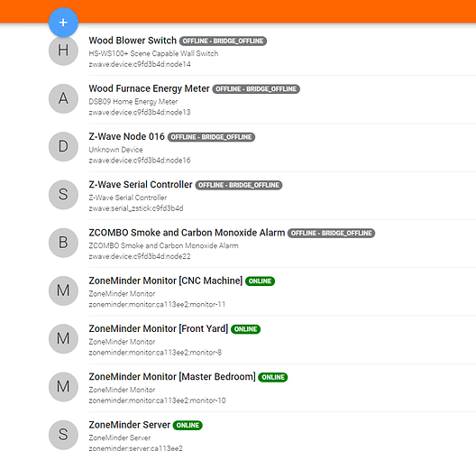
Task: Select the A avatar for Wood Furnace Energy Meter
Action: click(63, 98)
